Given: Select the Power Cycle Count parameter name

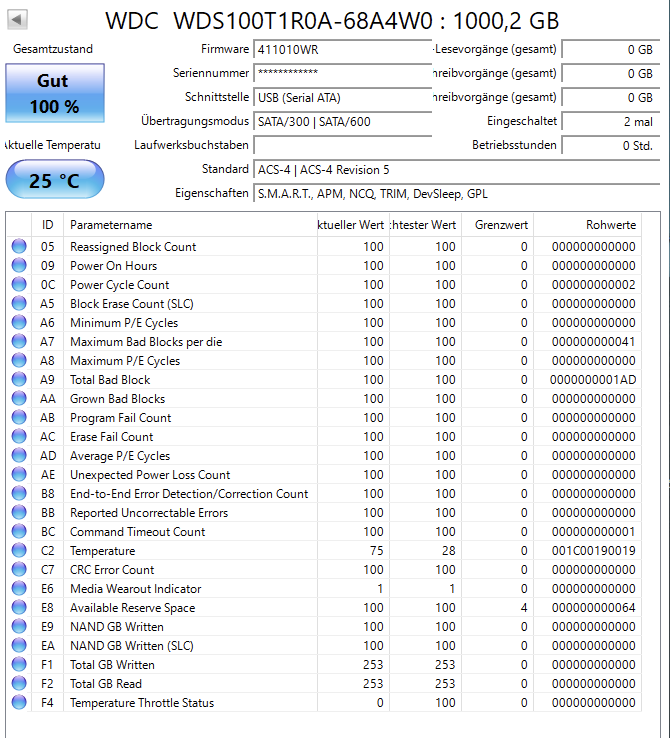Looking at the screenshot, I should pyautogui.click(x=119, y=285).
